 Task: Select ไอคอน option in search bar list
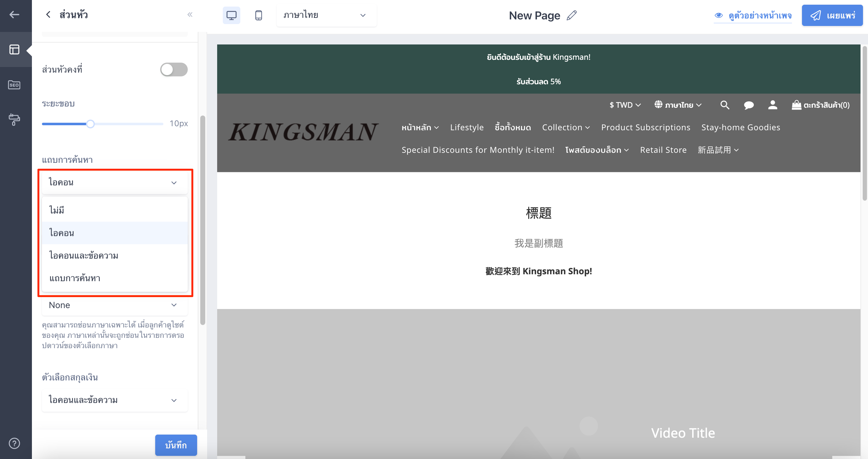(115, 233)
